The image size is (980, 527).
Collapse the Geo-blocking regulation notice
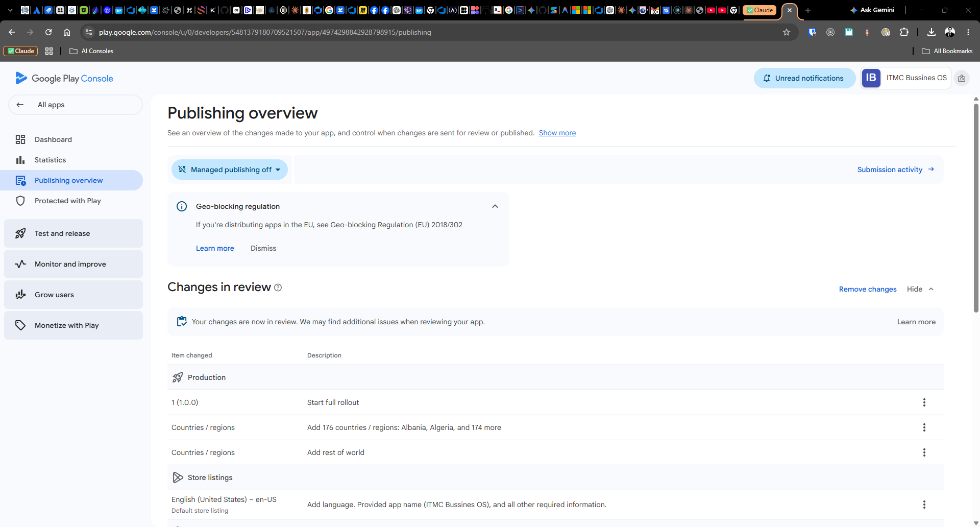[495, 206]
